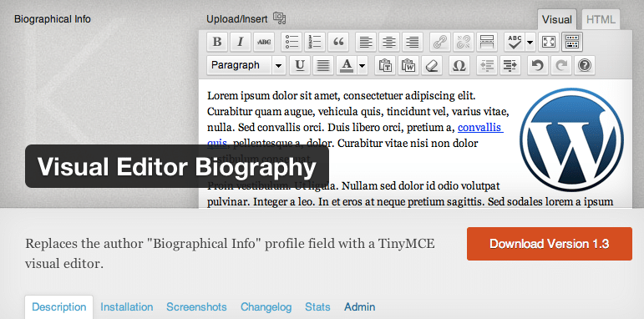Click 'Visual Editor Biography' title
Image resolution: width=644 pixels, height=319 pixels.
(177, 167)
